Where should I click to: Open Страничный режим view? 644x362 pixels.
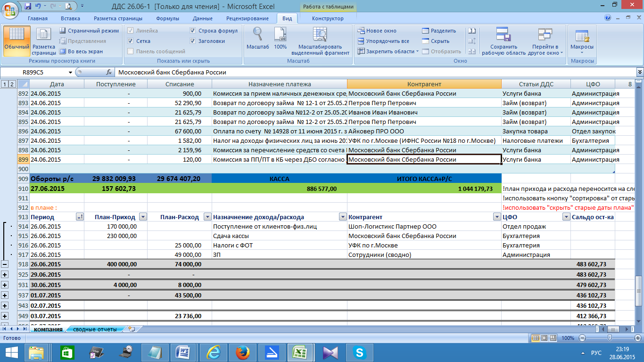[89, 31]
